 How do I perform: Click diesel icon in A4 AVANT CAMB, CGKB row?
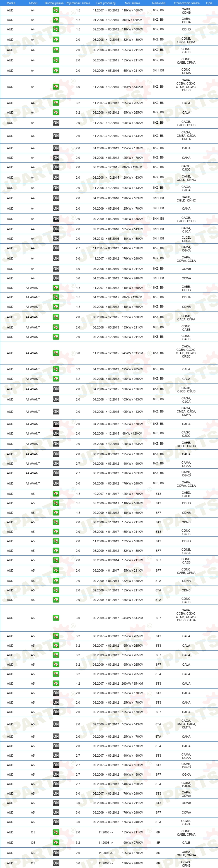[x=56, y=473]
